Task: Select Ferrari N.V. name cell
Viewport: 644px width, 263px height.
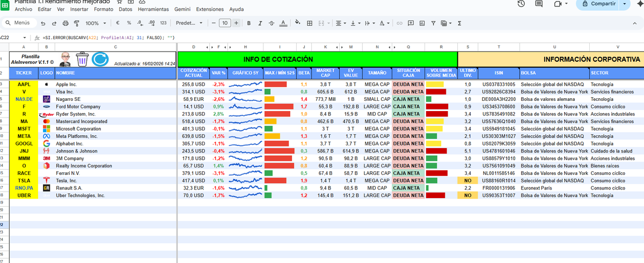Action: (x=115, y=173)
